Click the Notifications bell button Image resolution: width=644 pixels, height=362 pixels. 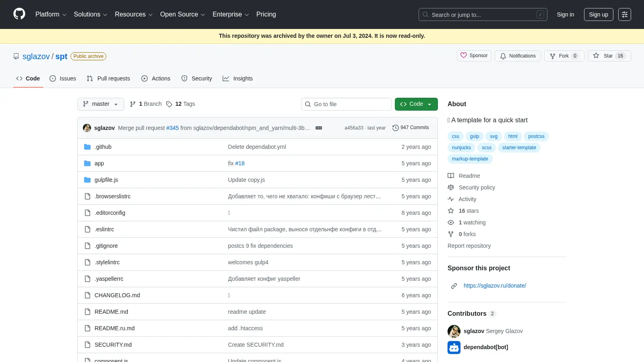(x=518, y=56)
